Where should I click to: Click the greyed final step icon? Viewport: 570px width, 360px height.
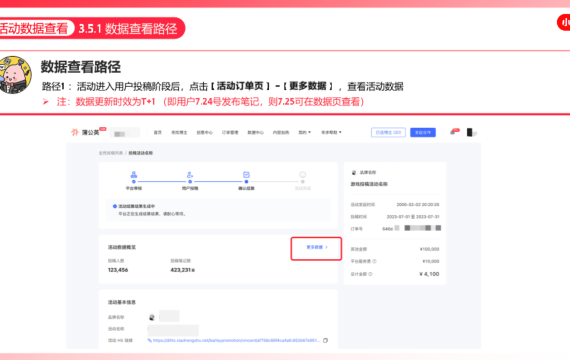click(x=302, y=175)
